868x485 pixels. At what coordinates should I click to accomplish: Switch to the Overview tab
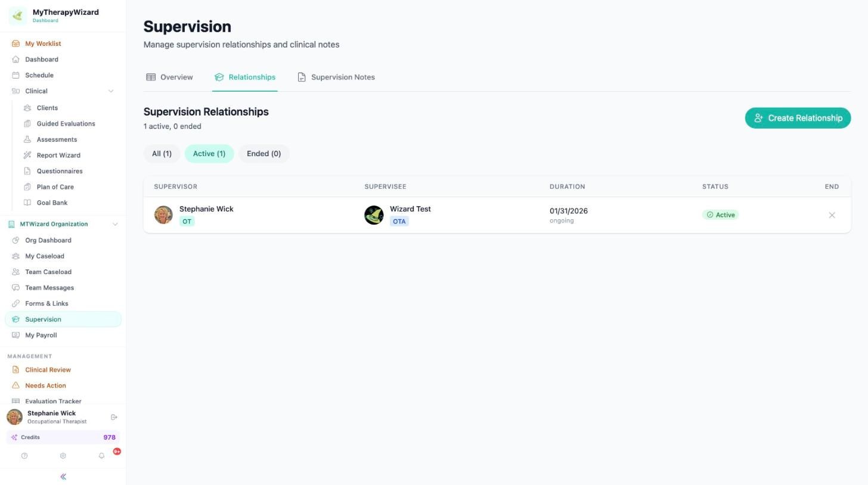(x=170, y=77)
